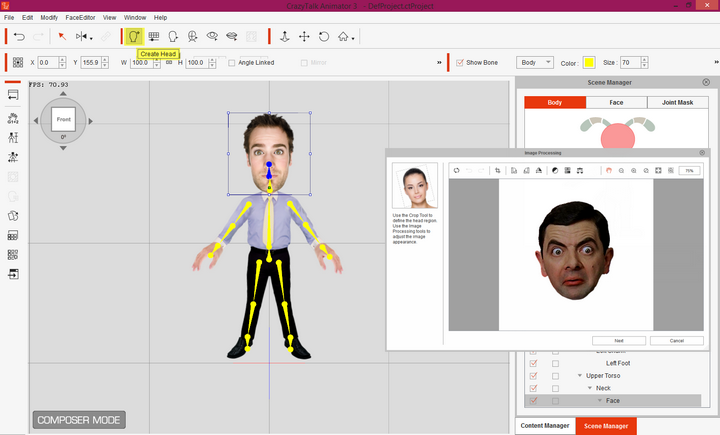Click the yellow bone Color swatch

click(x=589, y=63)
